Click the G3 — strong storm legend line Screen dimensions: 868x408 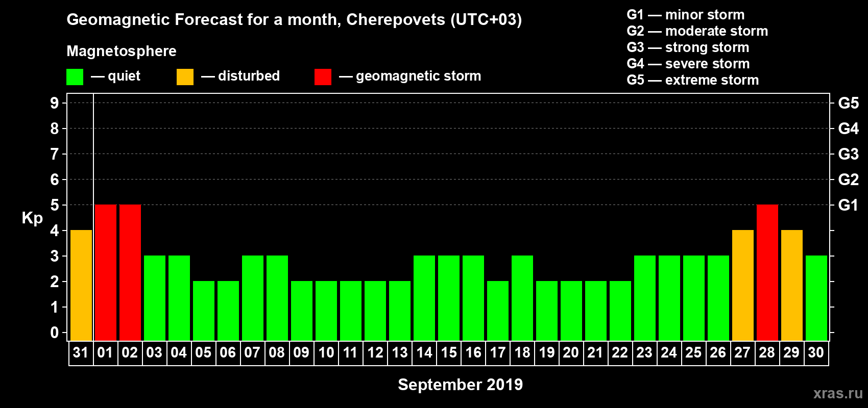[x=688, y=47]
